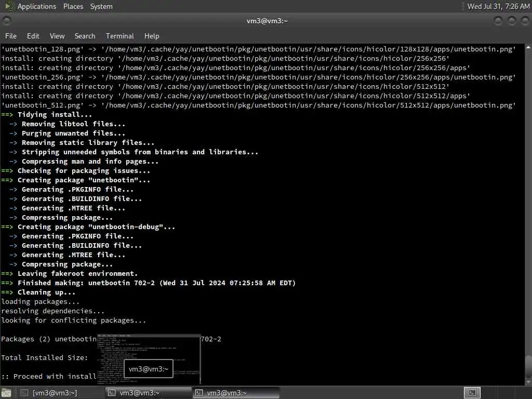Click the show desktop icon in the taskbar
This screenshot has height=399, width=532.
tap(6, 393)
